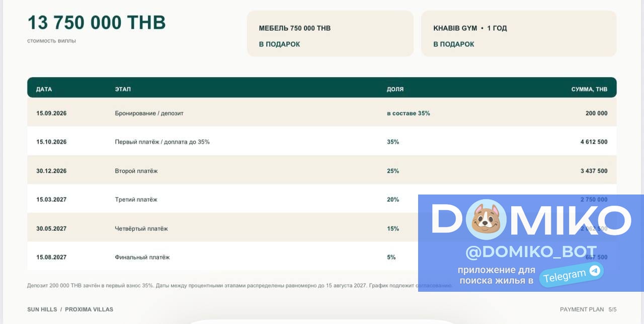
Task: Click the "SUN HILLS / PROXIMA VILLAS" footer label
Action: 70,309
